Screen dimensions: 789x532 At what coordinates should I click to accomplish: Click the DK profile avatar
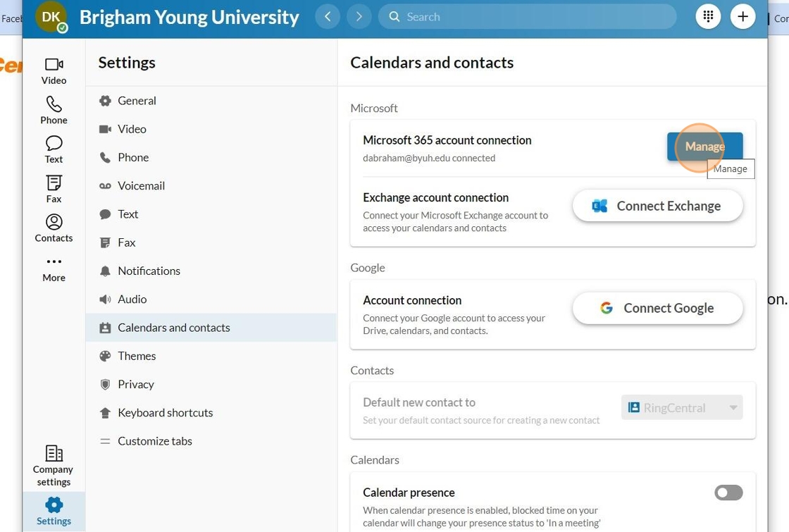click(x=51, y=18)
